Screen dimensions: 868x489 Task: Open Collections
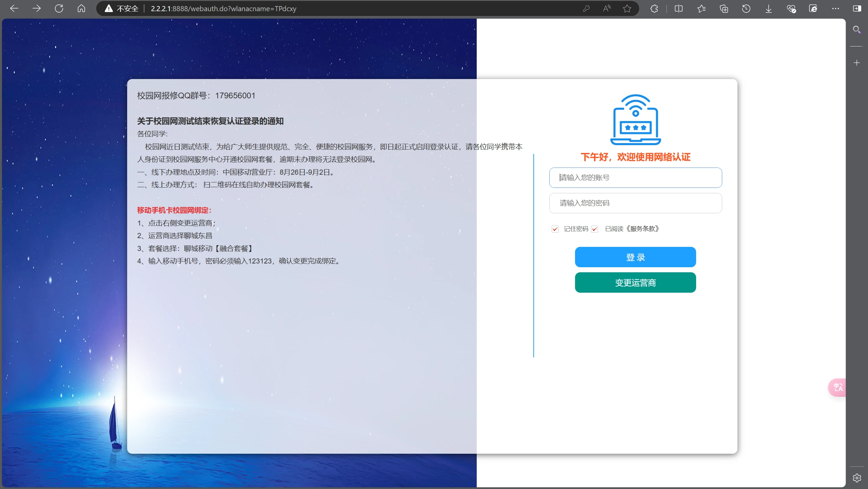(724, 8)
